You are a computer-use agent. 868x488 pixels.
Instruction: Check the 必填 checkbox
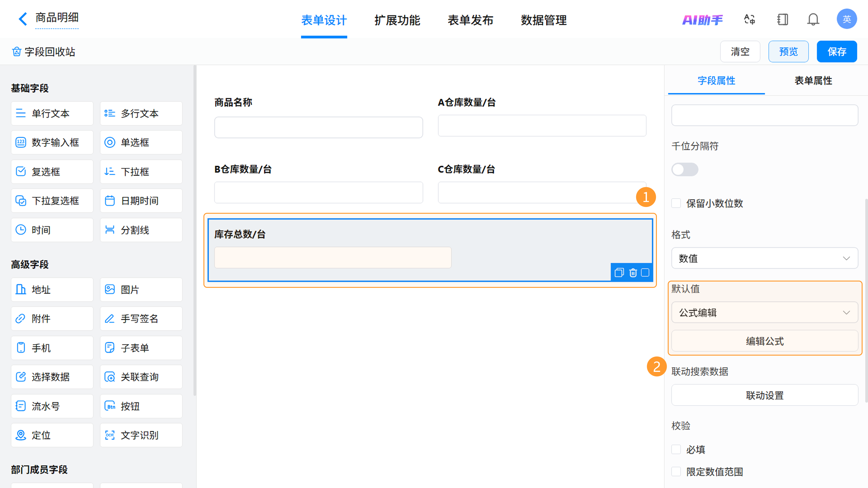(x=676, y=449)
